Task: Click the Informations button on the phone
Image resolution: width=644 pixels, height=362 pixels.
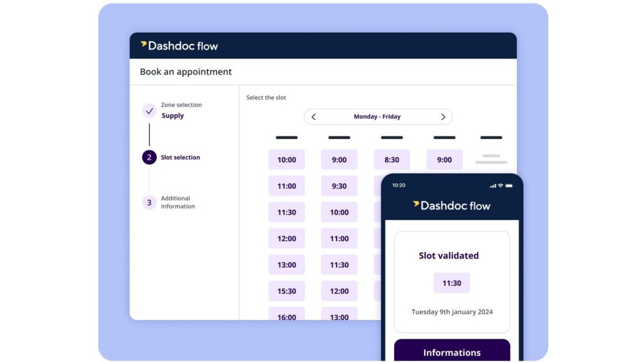Action: click(452, 352)
